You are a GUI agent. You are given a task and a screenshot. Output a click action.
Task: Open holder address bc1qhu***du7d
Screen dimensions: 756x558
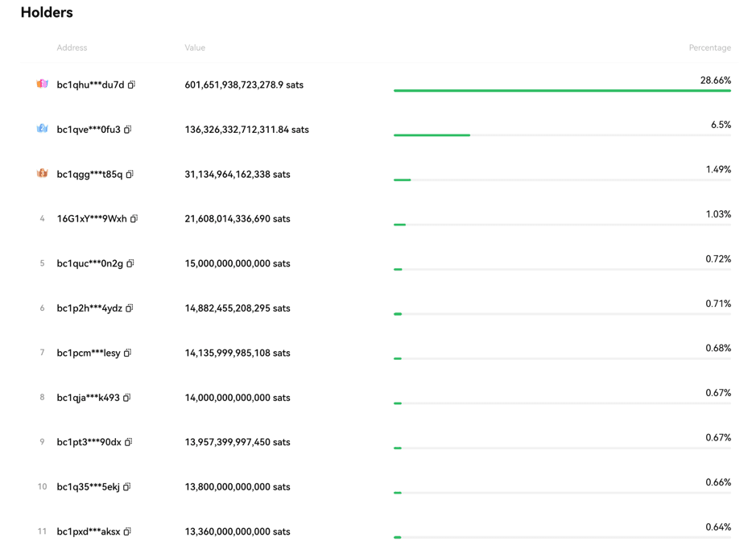[x=90, y=85]
